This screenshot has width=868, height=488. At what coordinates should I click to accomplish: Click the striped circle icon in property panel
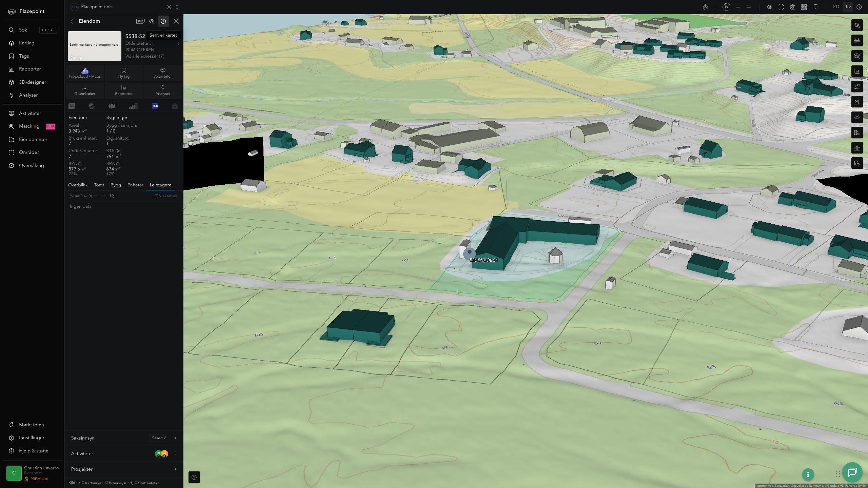[x=92, y=106]
